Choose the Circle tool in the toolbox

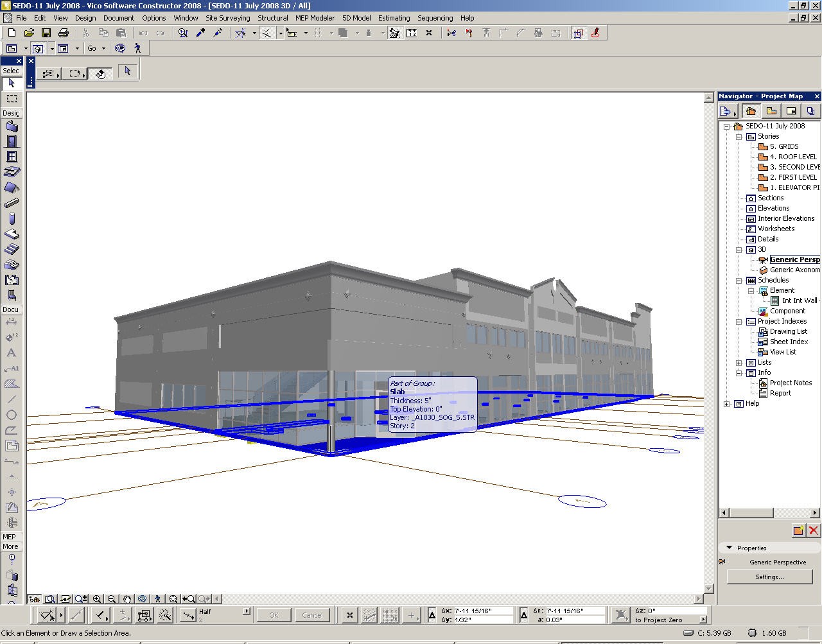(12, 415)
